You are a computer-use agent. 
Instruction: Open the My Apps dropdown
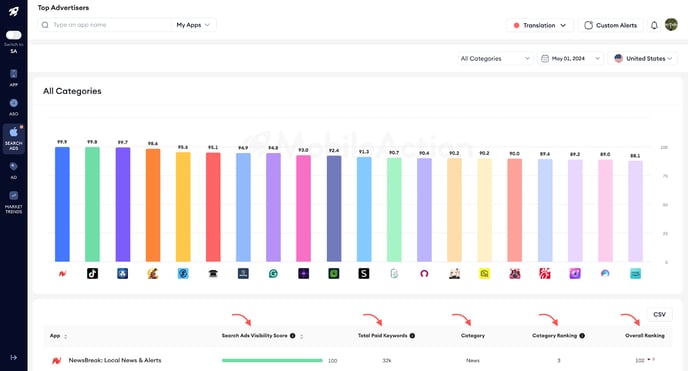pyautogui.click(x=193, y=25)
